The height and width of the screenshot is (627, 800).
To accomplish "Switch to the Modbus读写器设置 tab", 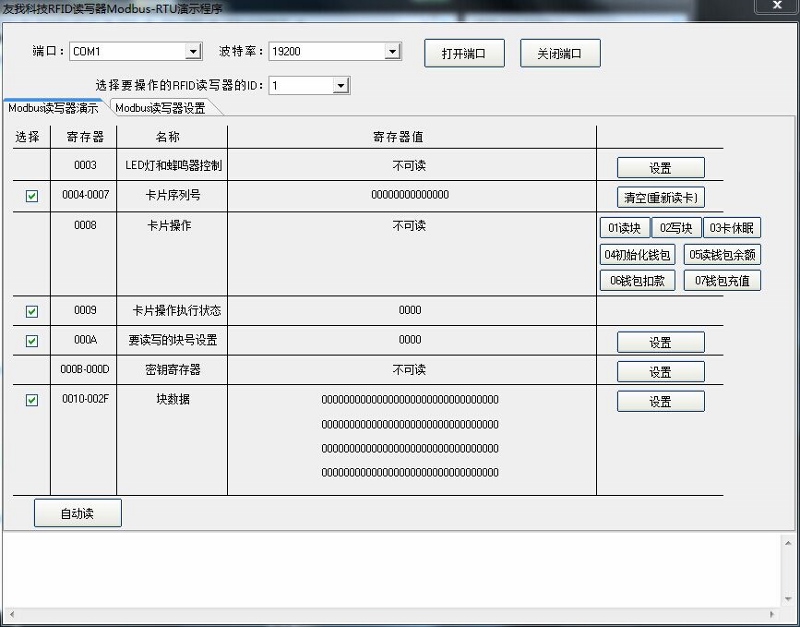I will click(160, 108).
